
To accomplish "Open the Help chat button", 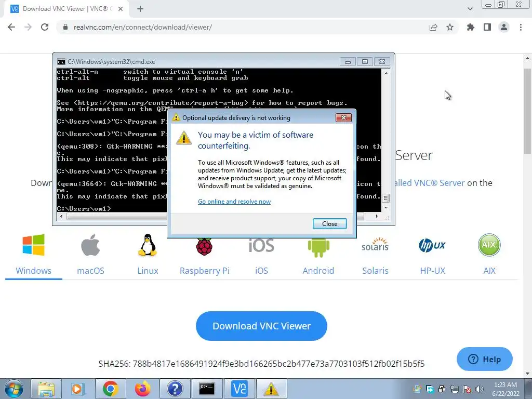I will (485, 359).
